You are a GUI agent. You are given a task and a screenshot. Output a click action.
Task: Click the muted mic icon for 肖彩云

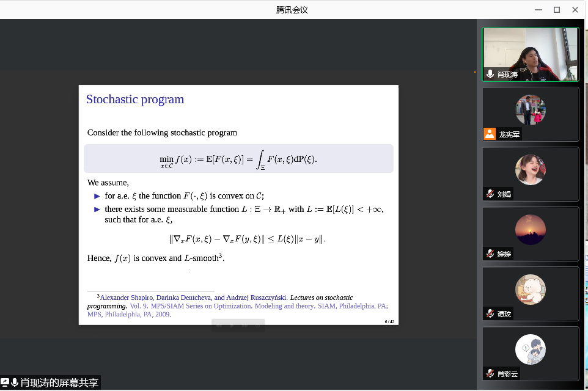(490, 373)
